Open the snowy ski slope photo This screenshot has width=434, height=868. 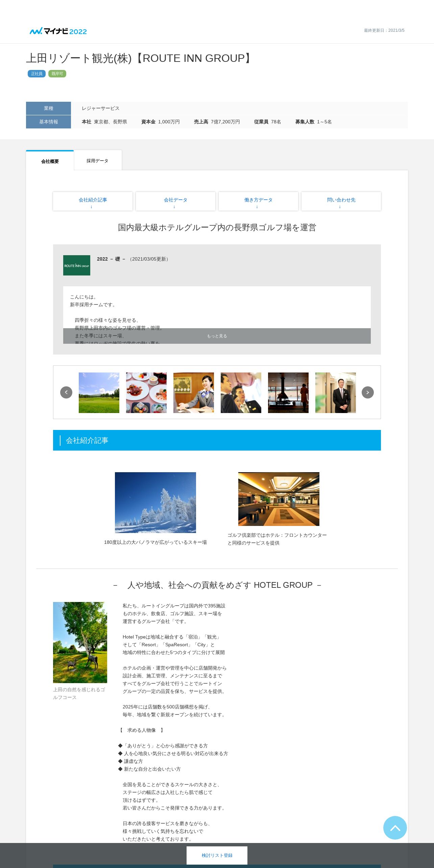155,503
